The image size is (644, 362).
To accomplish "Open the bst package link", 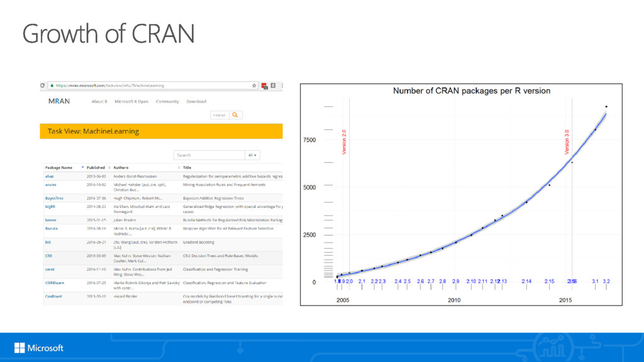I will click(x=48, y=242).
